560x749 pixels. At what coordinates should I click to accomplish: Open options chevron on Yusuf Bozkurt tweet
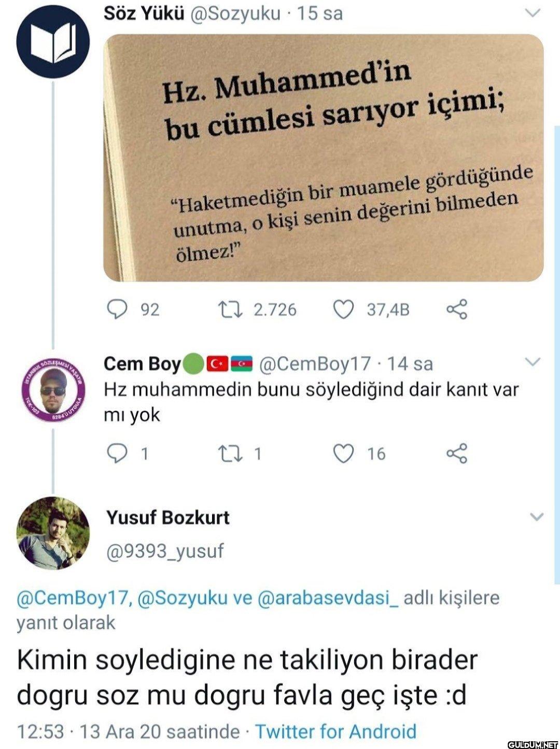click(537, 516)
